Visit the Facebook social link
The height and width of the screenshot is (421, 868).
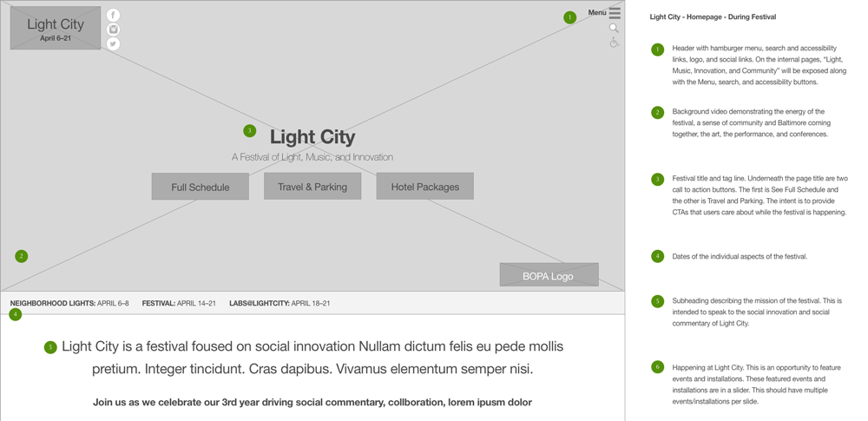click(113, 16)
